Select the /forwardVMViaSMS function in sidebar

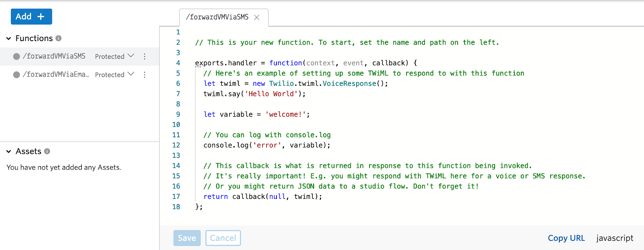[x=54, y=56]
